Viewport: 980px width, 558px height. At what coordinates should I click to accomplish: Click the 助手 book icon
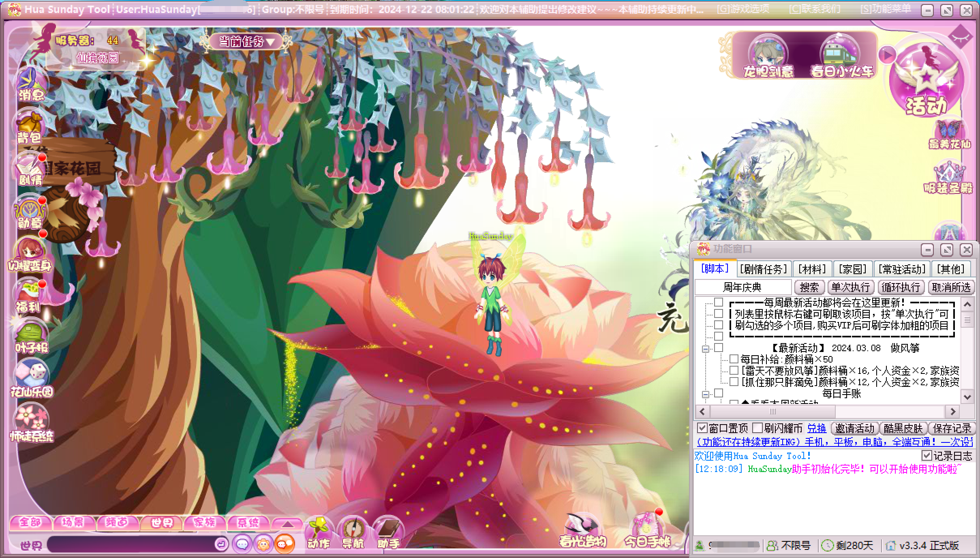388,533
